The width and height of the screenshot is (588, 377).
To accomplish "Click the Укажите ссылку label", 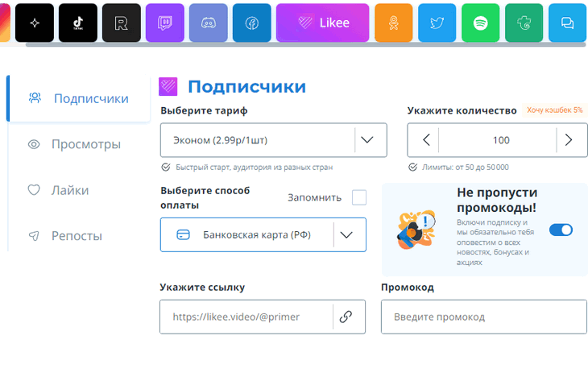I will tap(202, 288).
